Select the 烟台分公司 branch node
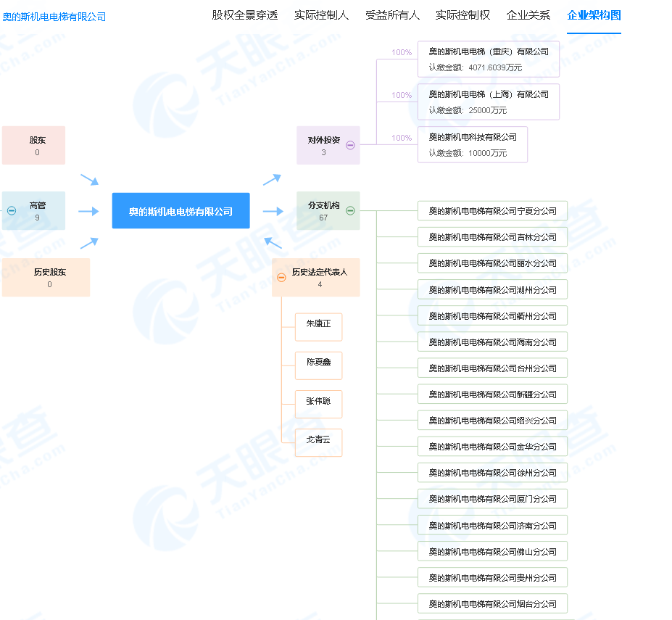Screen dimensions: 672x620 [492, 604]
